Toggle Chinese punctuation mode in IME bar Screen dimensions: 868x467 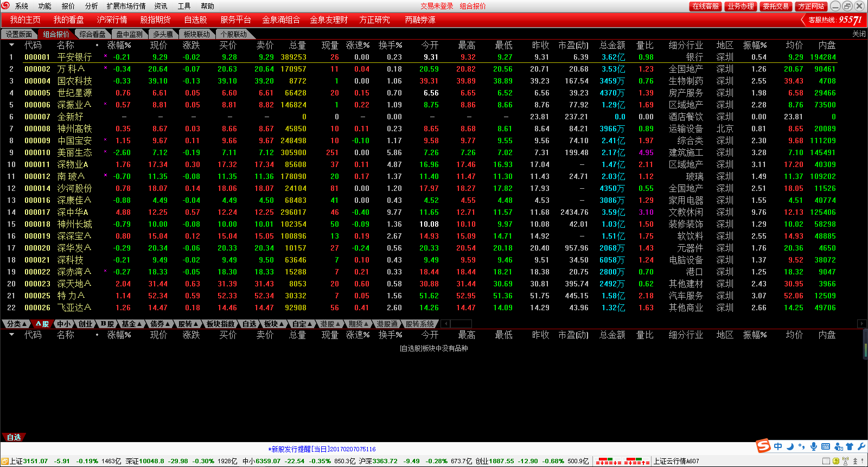pos(801,446)
